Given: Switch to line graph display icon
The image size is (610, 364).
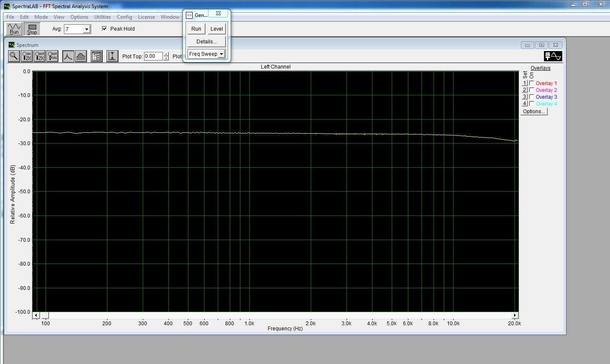Looking at the screenshot, I should [x=68, y=56].
